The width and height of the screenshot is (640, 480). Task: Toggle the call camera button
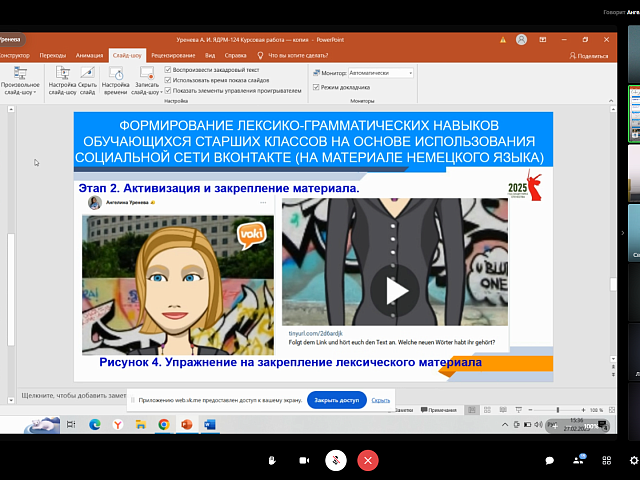click(304, 460)
